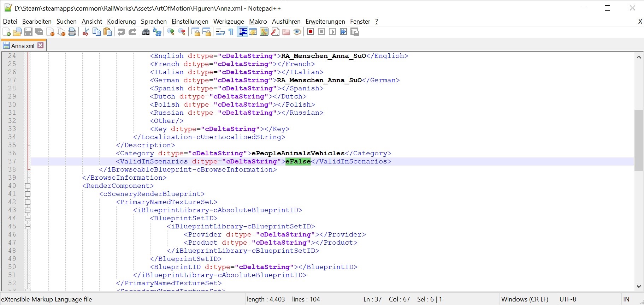Toggle word wrap toolbar button
Image resolution: width=644 pixels, height=305 pixels.
tap(220, 32)
